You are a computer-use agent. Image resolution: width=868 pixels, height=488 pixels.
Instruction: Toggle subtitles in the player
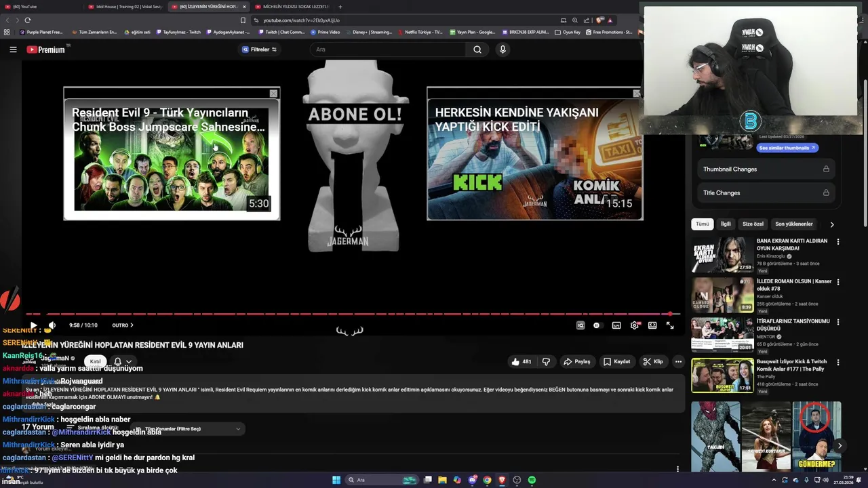[x=616, y=325]
